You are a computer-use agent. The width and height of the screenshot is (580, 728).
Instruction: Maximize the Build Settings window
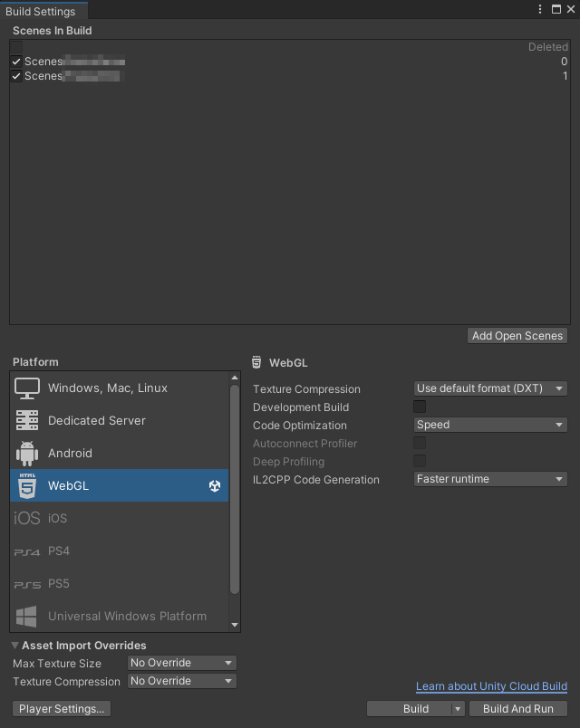[556, 9]
